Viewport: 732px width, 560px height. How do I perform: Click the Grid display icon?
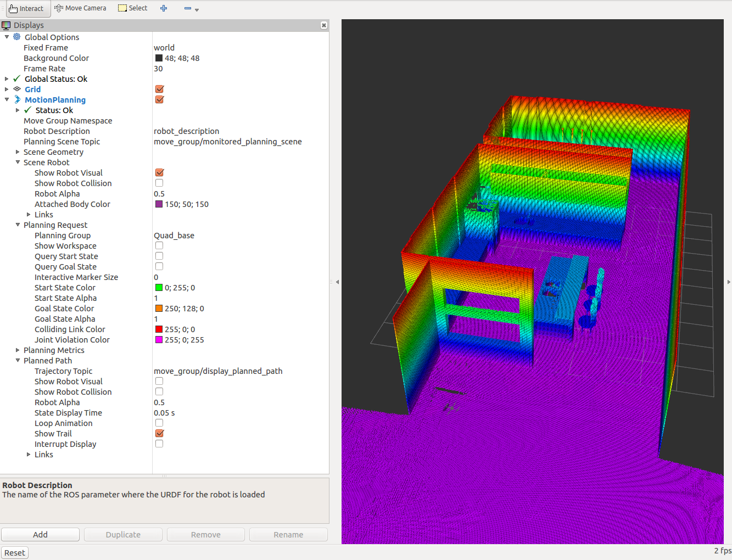pos(16,89)
